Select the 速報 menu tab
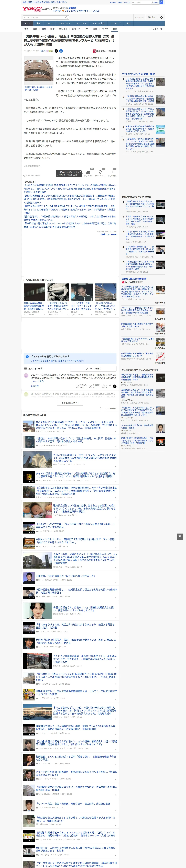Image resolution: width=186 pixels, height=868 pixels. click(38, 24)
